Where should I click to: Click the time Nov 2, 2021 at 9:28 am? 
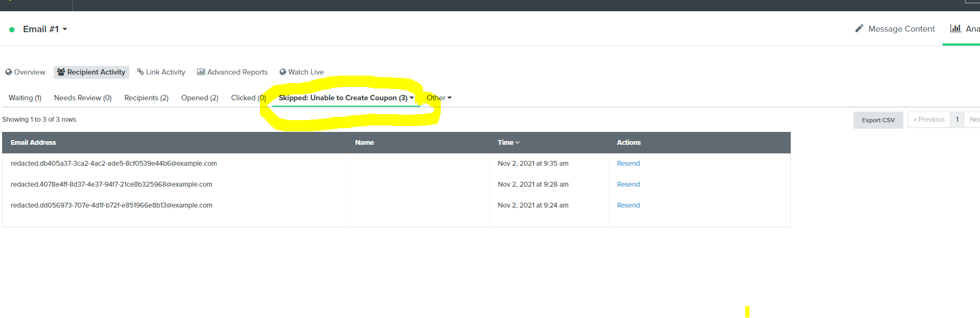[533, 184]
